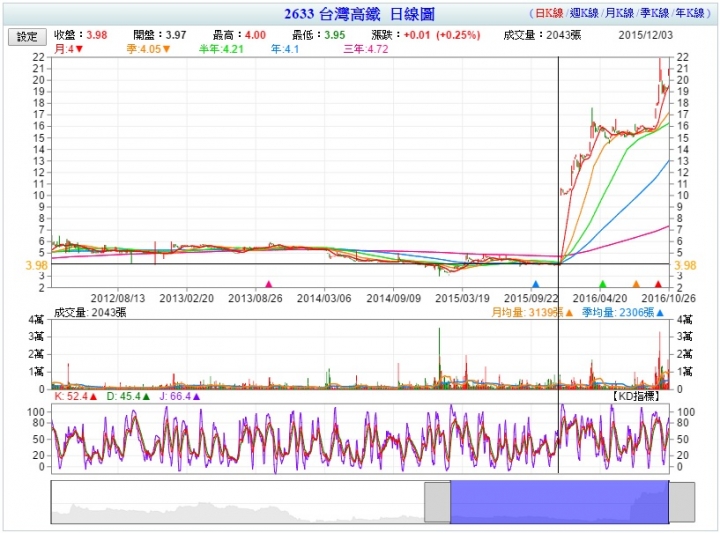Click the left gray handle of range selector
This screenshot has width=720, height=533.
pyautogui.click(x=437, y=502)
